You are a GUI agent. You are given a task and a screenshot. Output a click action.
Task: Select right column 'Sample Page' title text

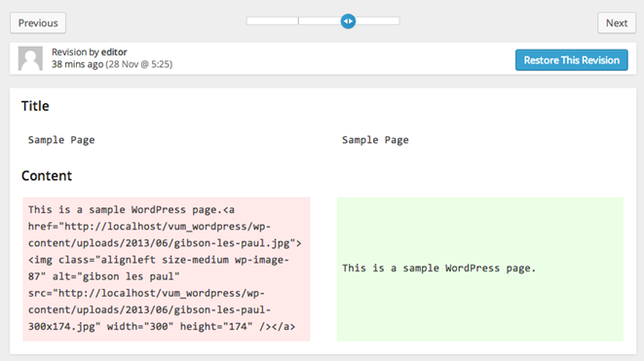[x=375, y=140]
